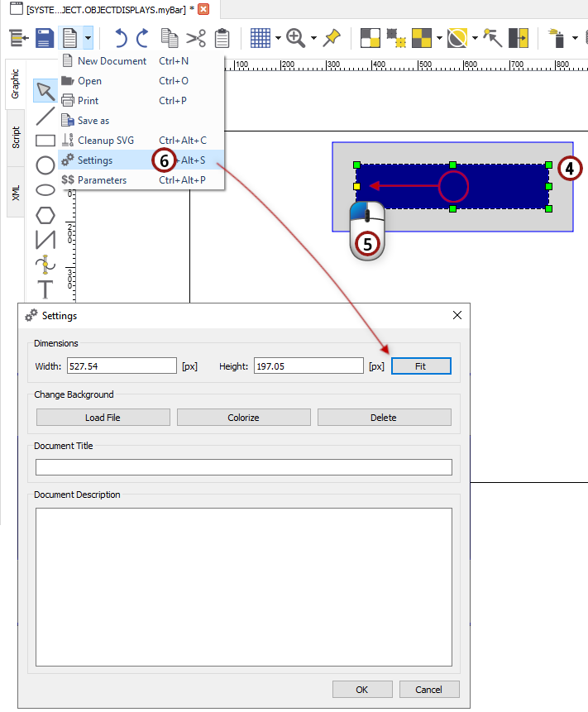Choose Parameters from the document menu

pyautogui.click(x=102, y=180)
